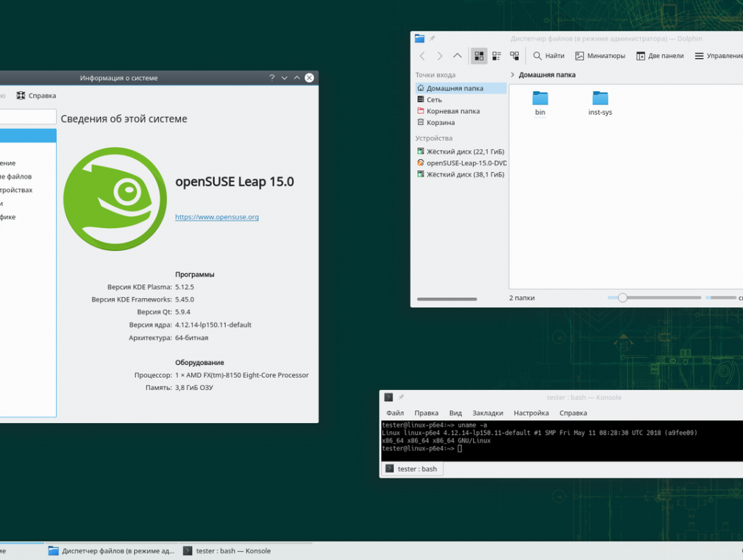This screenshot has width=743, height=560.
Task: Click the Dolphin window folder icon
Action: tap(419, 38)
